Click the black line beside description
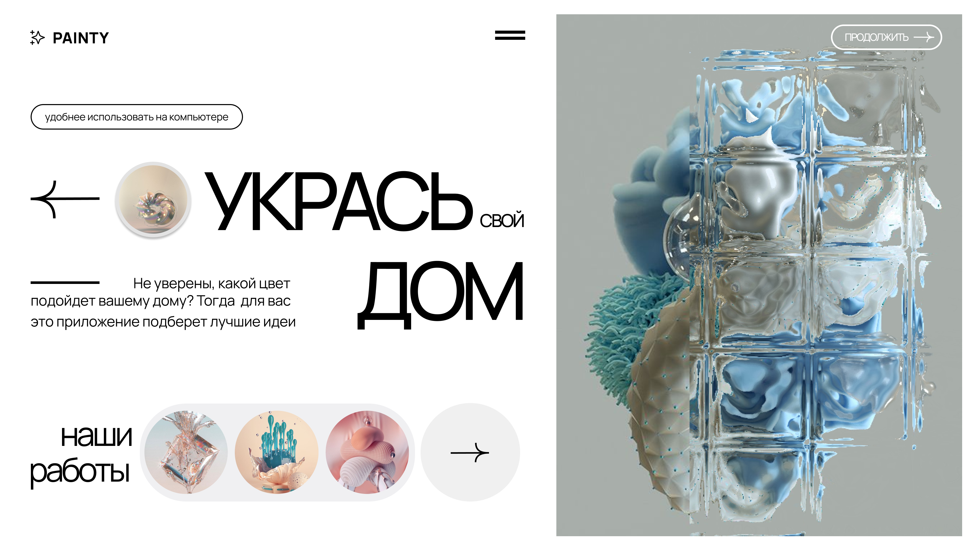 pyautogui.click(x=65, y=283)
